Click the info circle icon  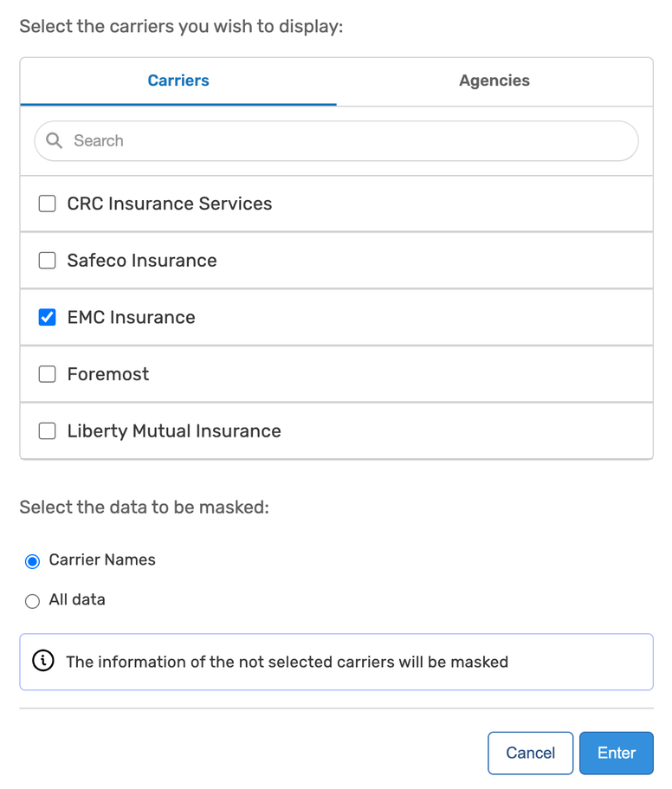click(42, 662)
